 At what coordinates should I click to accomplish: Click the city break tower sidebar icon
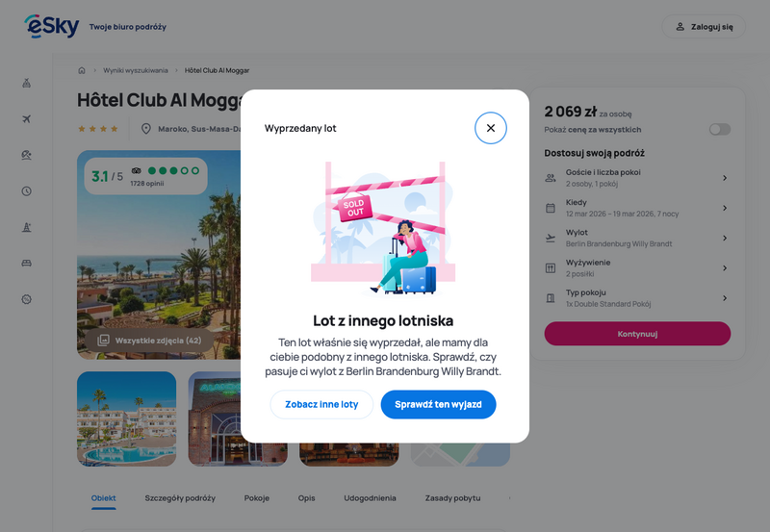[x=27, y=227]
